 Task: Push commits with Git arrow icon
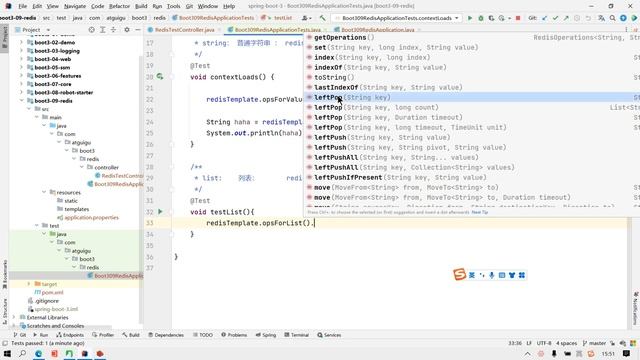click(566, 18)
